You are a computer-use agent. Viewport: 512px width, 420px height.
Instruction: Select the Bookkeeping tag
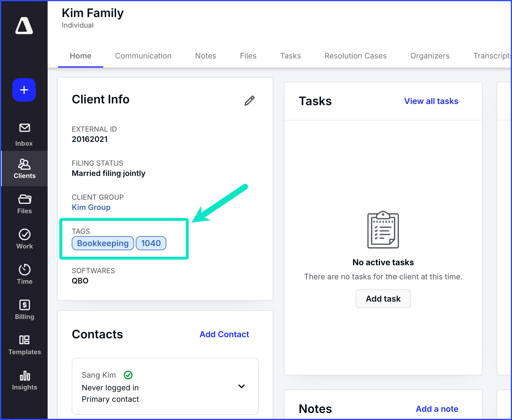point(103,243)
